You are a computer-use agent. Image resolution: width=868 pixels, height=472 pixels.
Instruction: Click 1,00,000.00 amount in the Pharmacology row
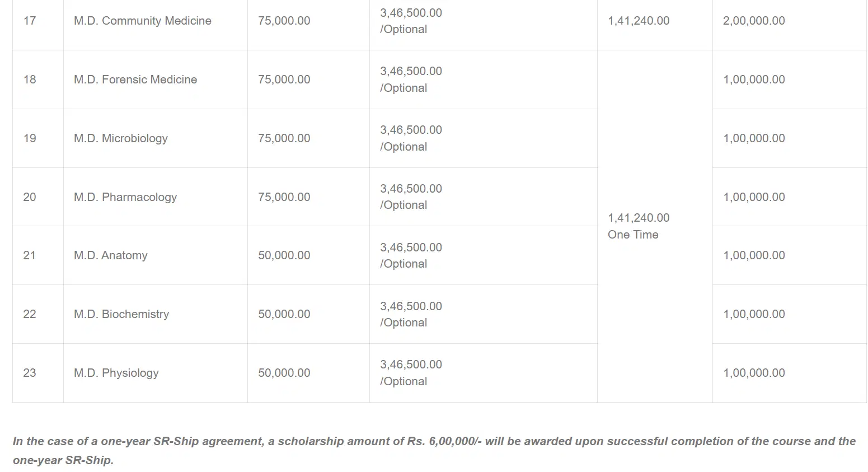tap(753, 197)
